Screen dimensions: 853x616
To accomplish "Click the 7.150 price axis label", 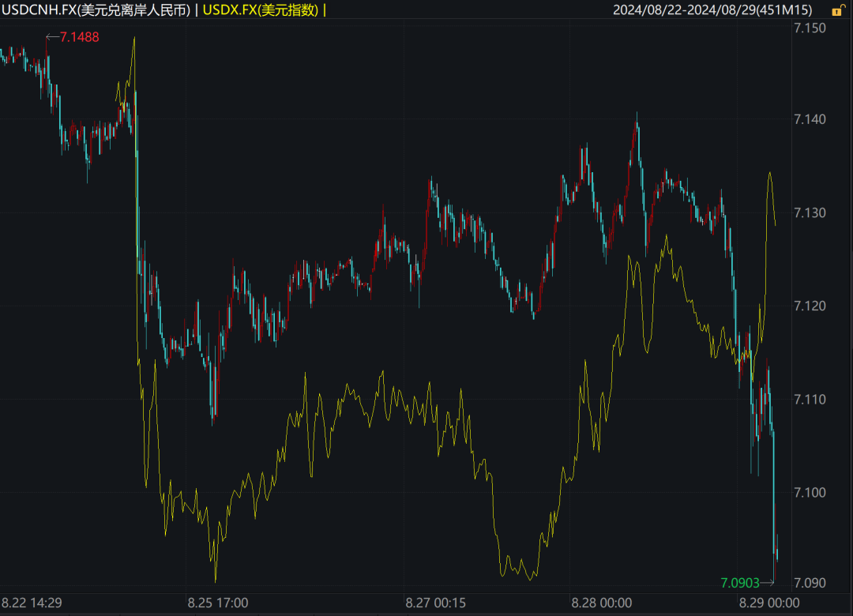I will coord(809,28).
